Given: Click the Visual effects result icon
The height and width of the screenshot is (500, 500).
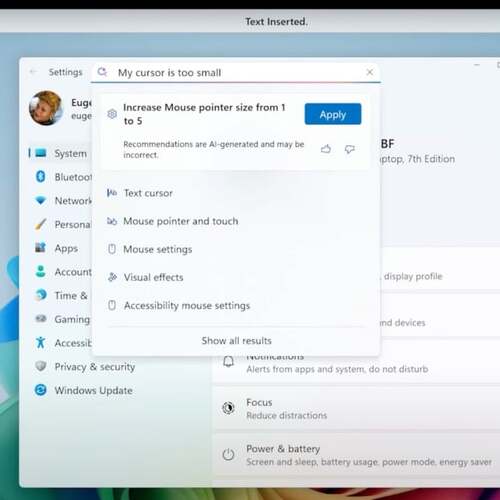Looking at the screenshot, I should (x=112, y=277).
